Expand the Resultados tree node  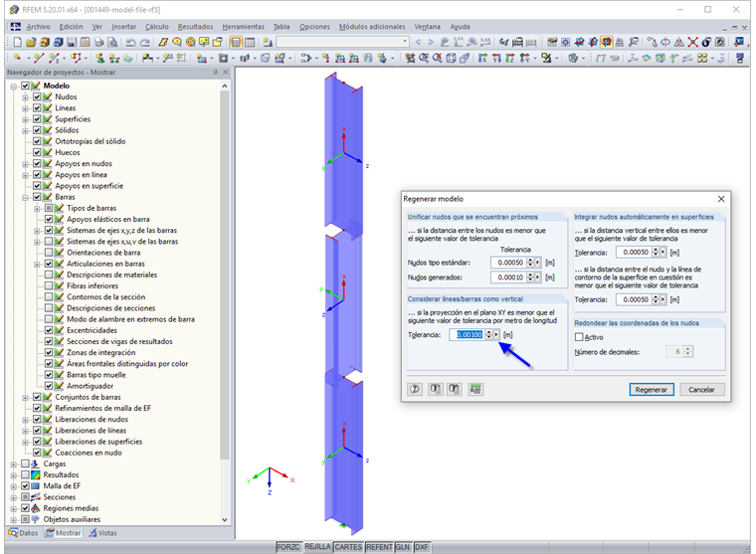pos(14,474)
